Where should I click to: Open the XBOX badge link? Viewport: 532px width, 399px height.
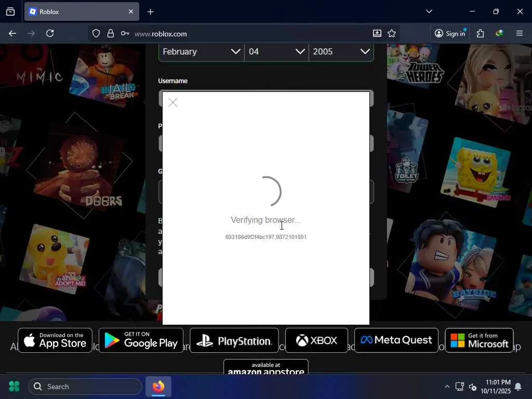[316, 340]
